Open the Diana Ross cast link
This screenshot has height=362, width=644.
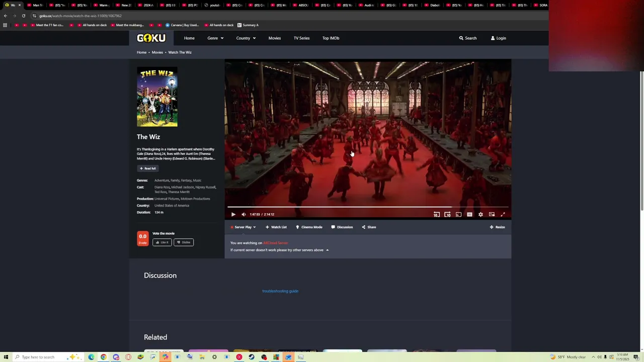(x=162, y=187)
